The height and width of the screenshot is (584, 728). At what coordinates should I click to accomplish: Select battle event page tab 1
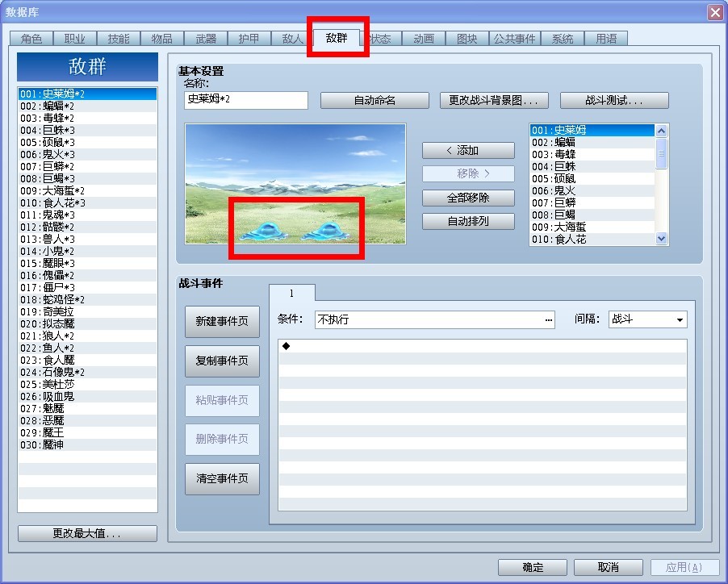point(291,293)
